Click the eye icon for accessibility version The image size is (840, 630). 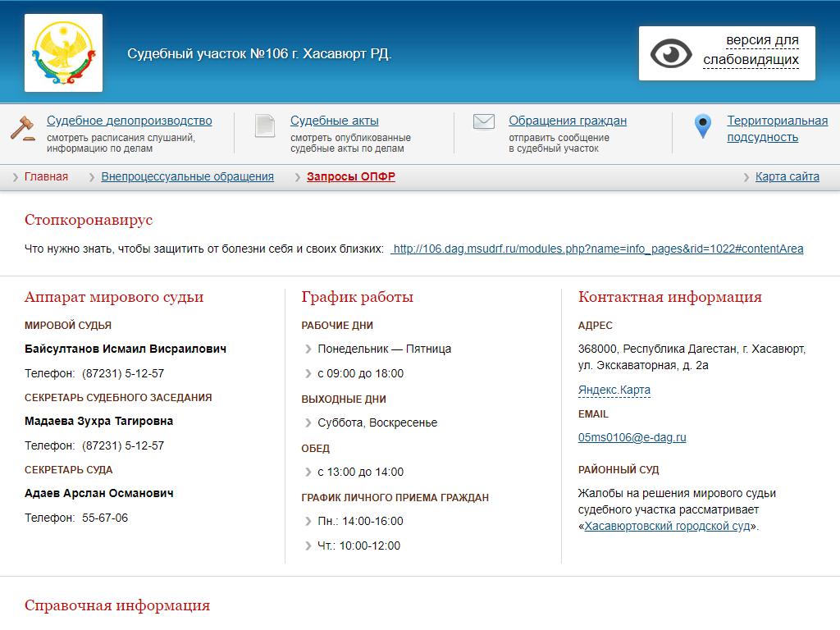coord(671,54)
